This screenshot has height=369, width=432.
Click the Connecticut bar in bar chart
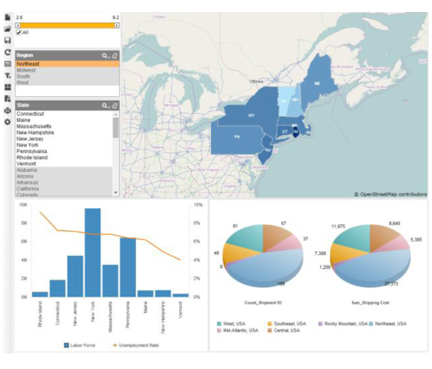pos(57,288)
